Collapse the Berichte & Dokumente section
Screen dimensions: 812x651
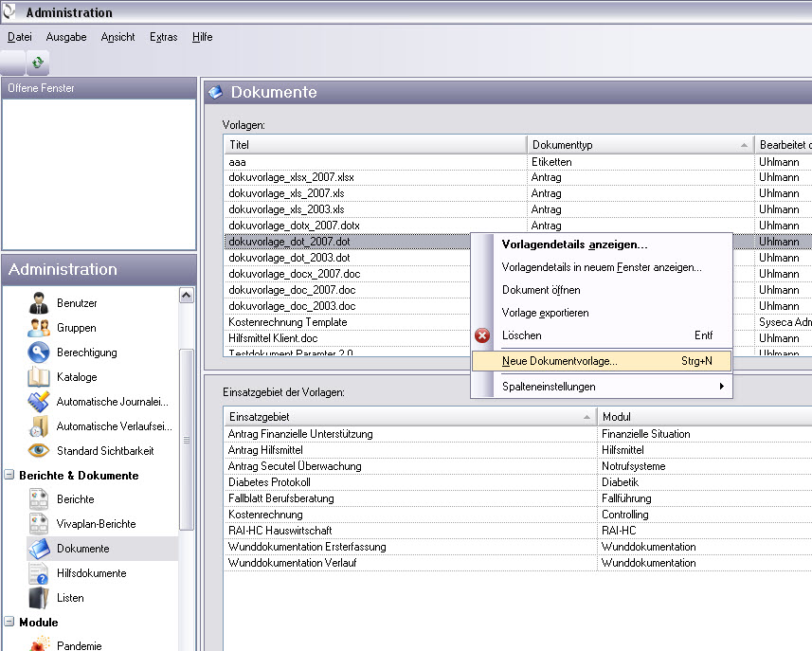click(x=9, y=476)
